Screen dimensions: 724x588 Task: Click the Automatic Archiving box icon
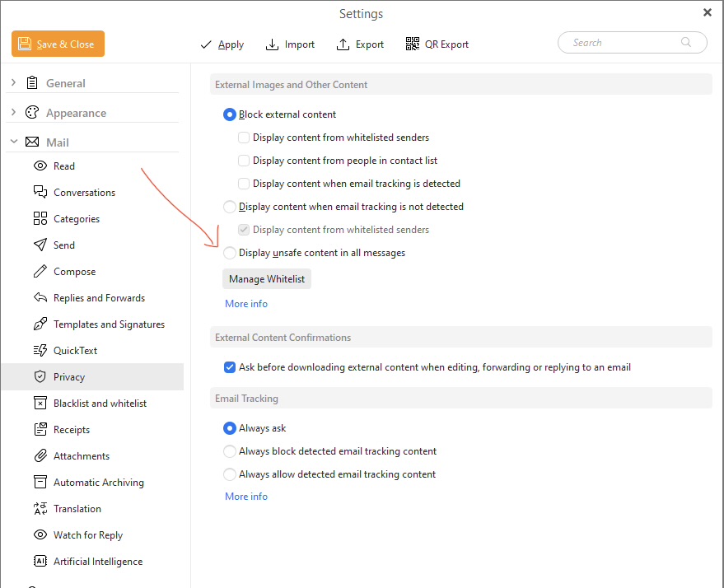tap(40, 482)
